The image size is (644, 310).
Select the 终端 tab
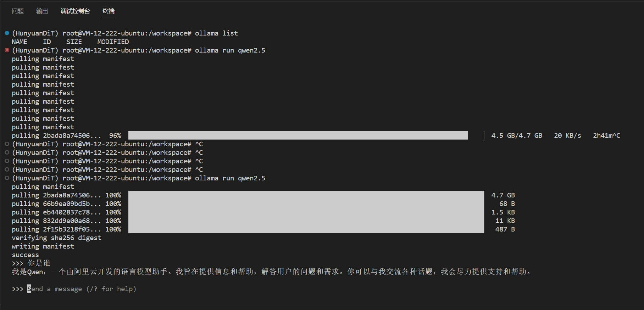coord(108,11)
